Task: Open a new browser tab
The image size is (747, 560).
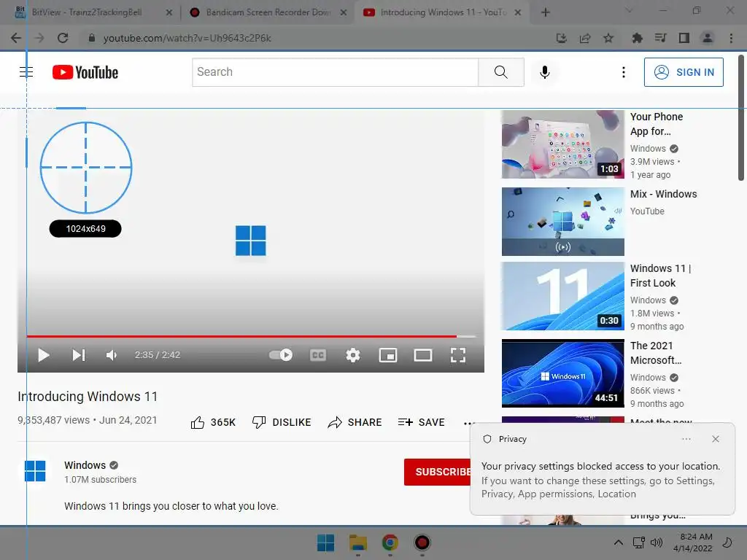Action: coord(546,12)
